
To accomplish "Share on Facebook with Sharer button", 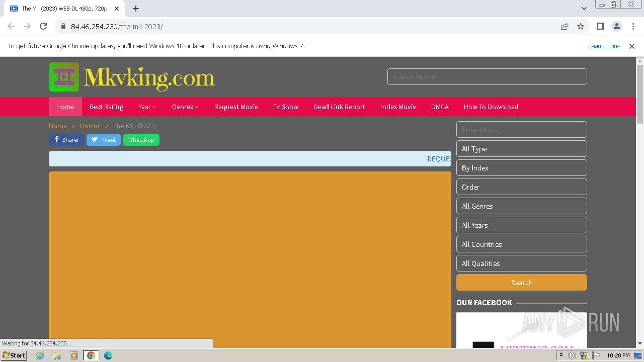I will coord(66,140).
